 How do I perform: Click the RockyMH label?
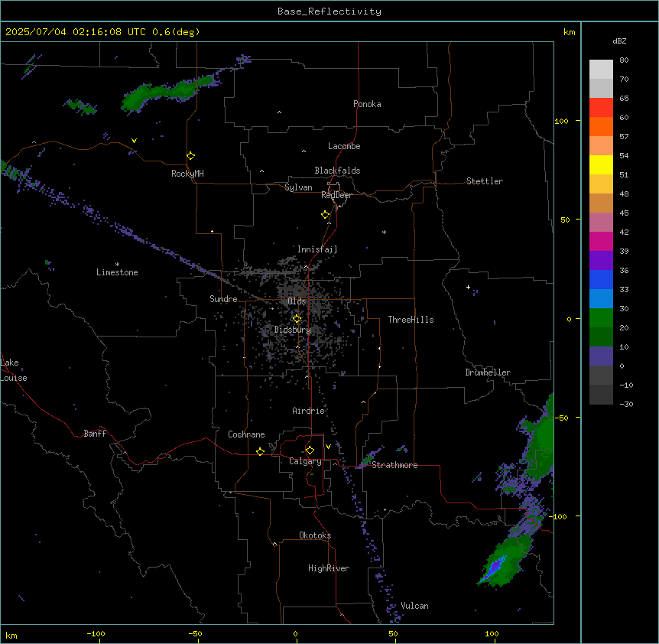tap(187, 173)
